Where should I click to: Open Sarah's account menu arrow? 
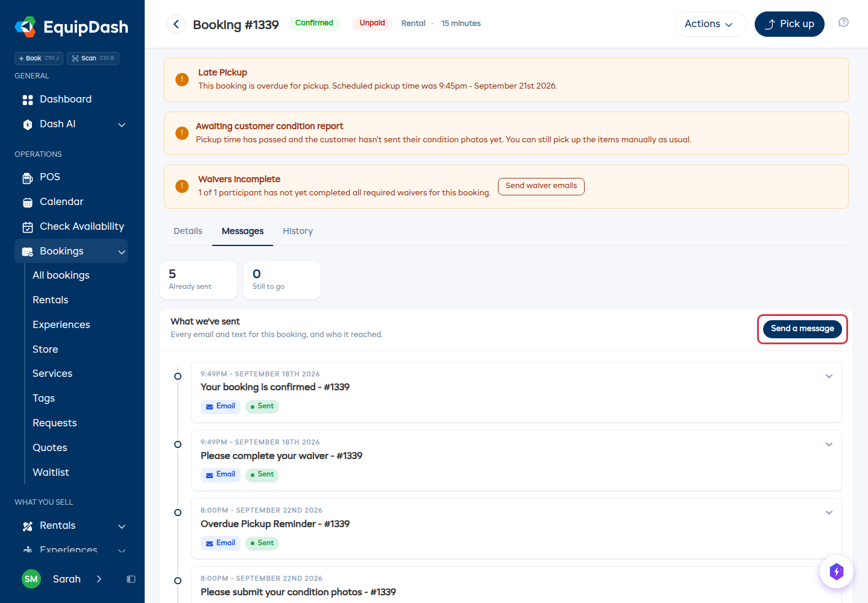click(x=99, y=579)
